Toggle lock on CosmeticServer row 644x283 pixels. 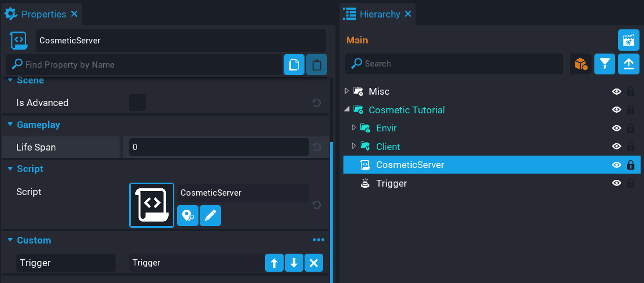point(630,165)
